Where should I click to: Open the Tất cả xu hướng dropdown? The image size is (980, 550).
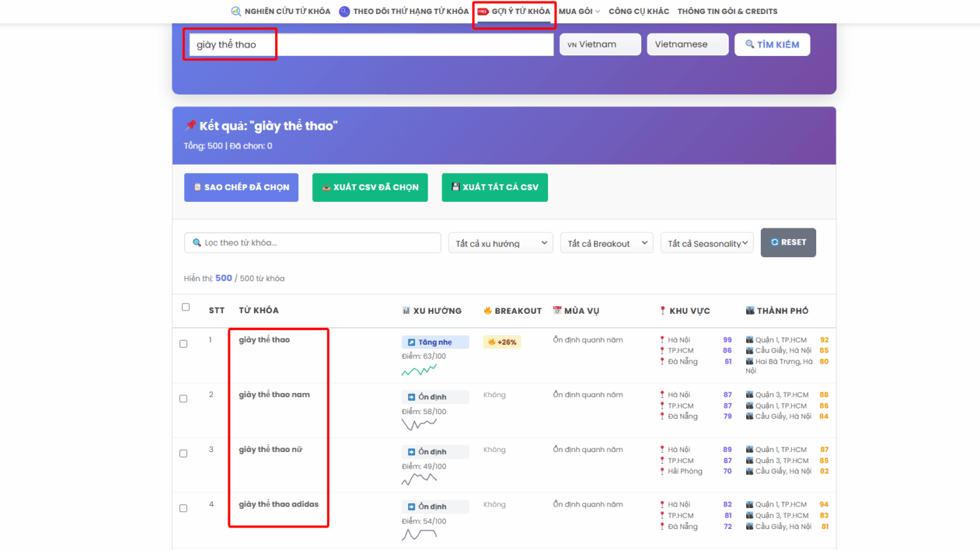(x=500, y=243)
